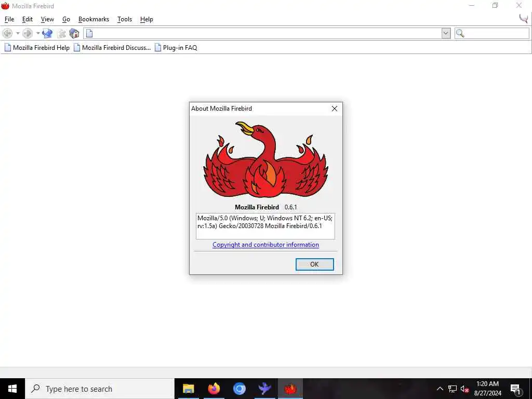Click the Mozilla Firebird 0.6.1 version text
Viewport: 532px width, 399px height.
(265, 207)
